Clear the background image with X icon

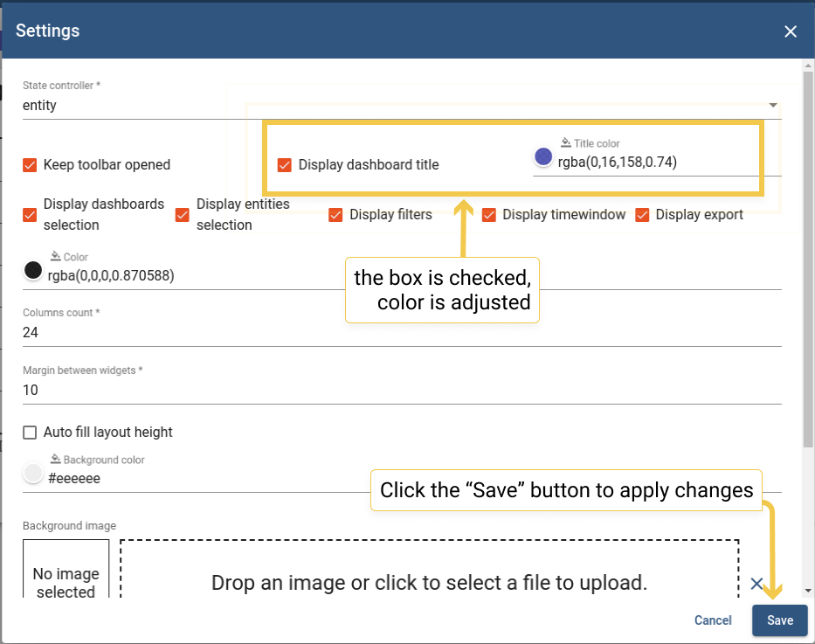[x=756, y=583]
